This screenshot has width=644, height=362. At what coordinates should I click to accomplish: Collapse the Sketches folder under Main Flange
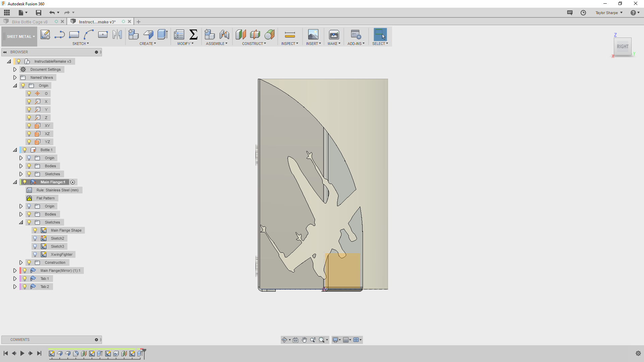coord(21,222)
